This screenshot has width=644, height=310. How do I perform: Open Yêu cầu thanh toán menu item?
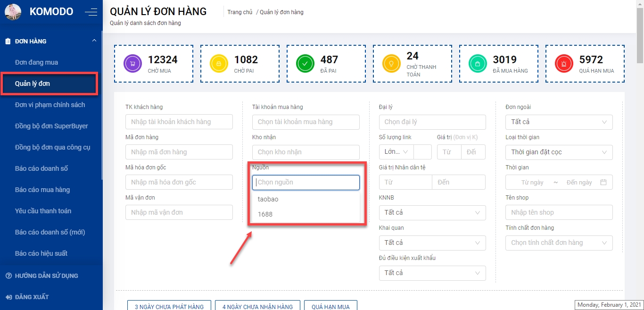pos(43,211)
